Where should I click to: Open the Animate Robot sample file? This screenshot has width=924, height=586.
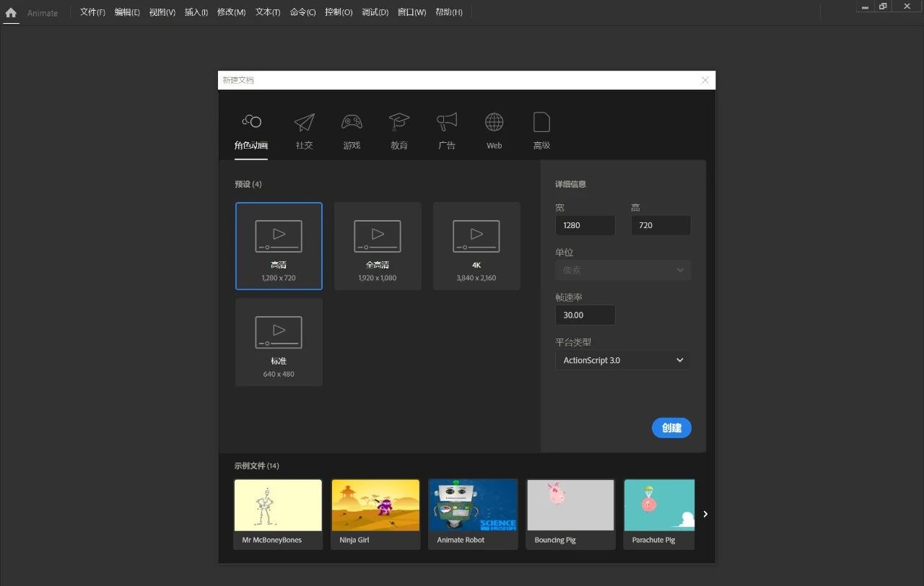[473, 515]
